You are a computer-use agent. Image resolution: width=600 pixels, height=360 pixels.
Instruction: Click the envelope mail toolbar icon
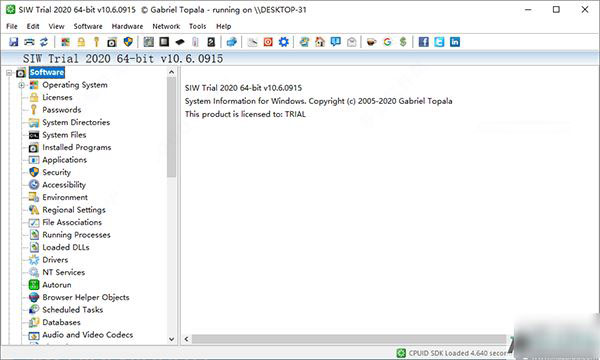[351, 42]
